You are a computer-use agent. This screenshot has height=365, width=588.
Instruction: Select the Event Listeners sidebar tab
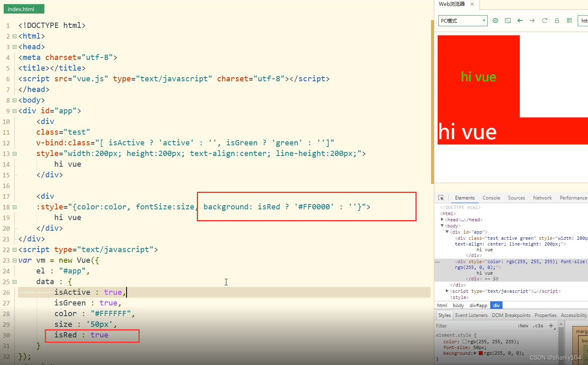pos(471,315)
